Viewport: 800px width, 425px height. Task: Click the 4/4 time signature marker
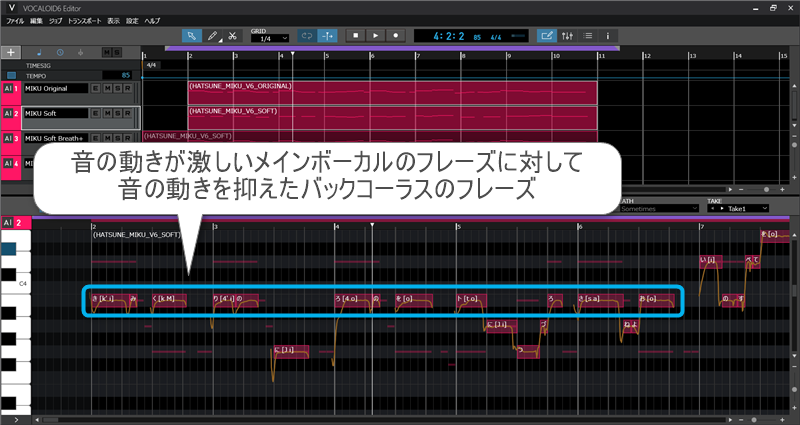151,65
